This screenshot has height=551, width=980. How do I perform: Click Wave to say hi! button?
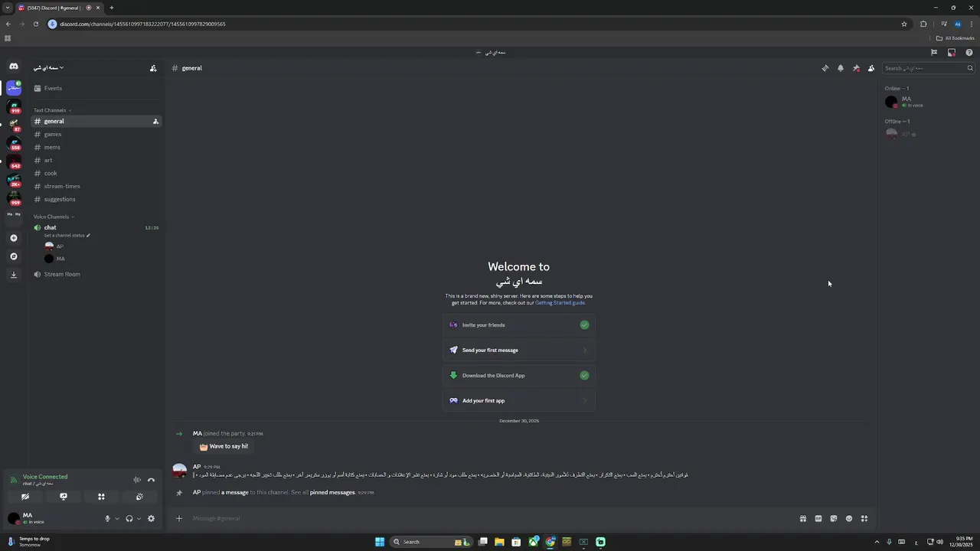point(224,446)
